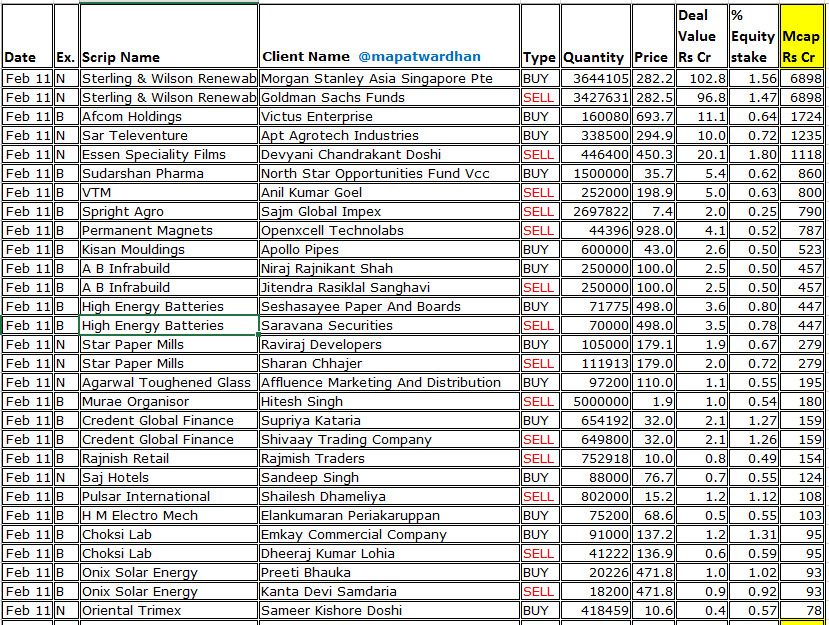Image resolution: width=829 pixels, height=625 pixels.
Task: Click the 'Dheeraj Kumar Lohia' cell
Action: pyautogui.click(x=390, y=554)
